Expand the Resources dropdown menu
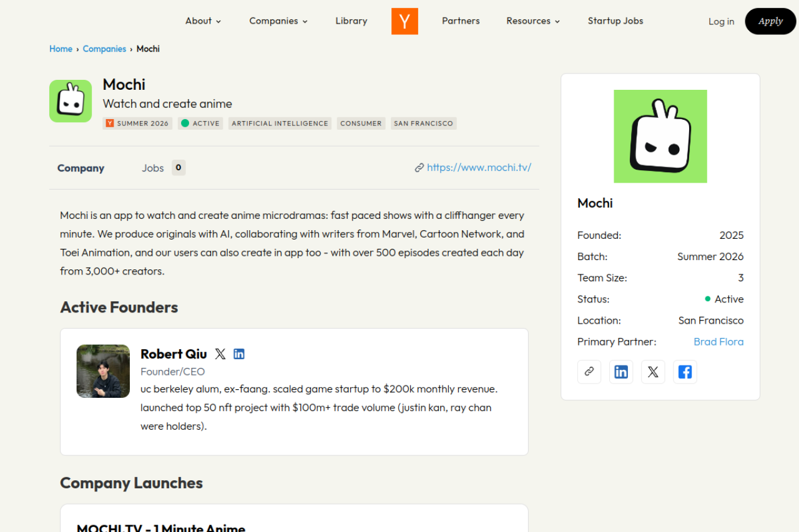Screen dimensions: 799x532 tap(533, 21)
